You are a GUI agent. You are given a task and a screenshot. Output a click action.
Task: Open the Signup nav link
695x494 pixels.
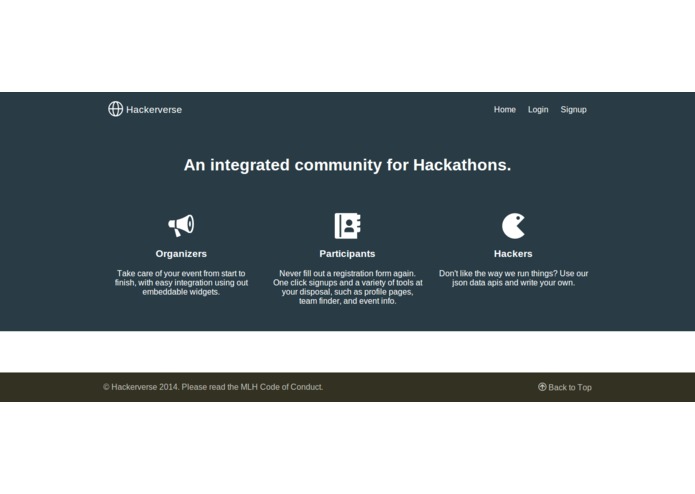[574, 110]
